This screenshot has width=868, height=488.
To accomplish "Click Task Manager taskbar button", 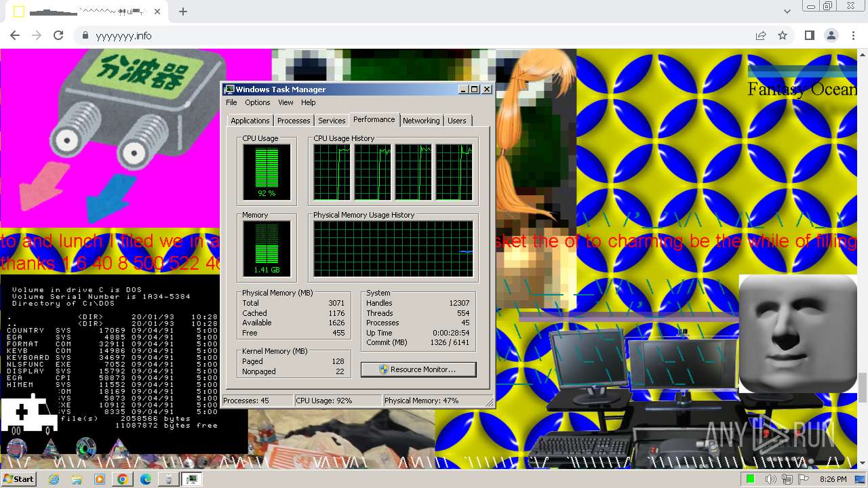I will 191,479.
